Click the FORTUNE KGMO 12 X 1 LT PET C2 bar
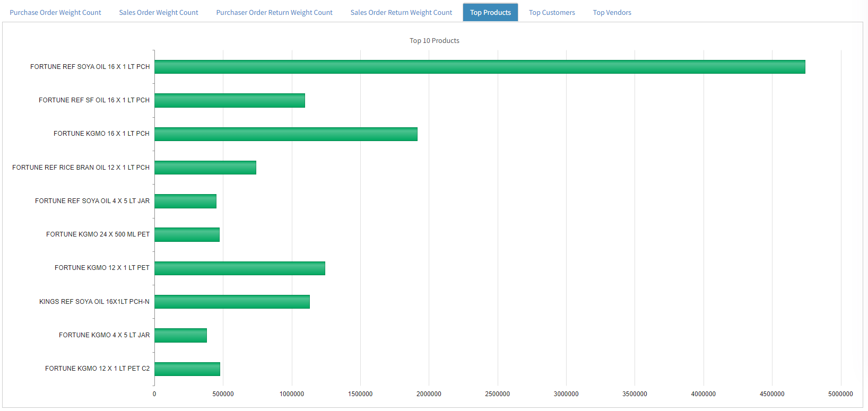This screenshot has width=868, height=411. (x=187, y=369)
